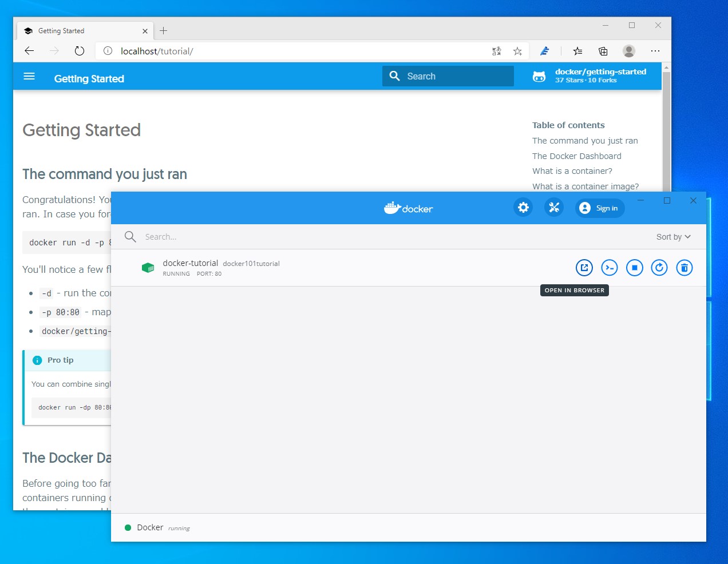Click 'RUNNING' status text of container

176,274
